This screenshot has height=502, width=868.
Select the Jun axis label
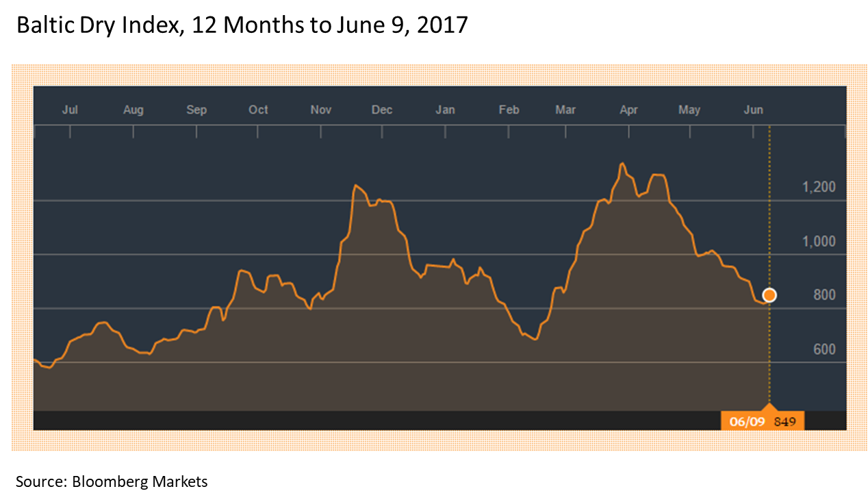pos(753,110)
